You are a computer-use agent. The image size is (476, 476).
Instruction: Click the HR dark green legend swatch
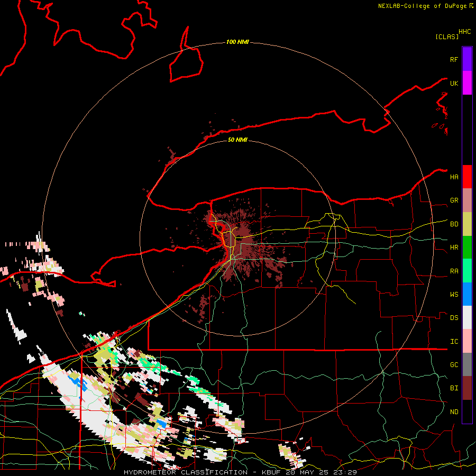tap(467, 248)
